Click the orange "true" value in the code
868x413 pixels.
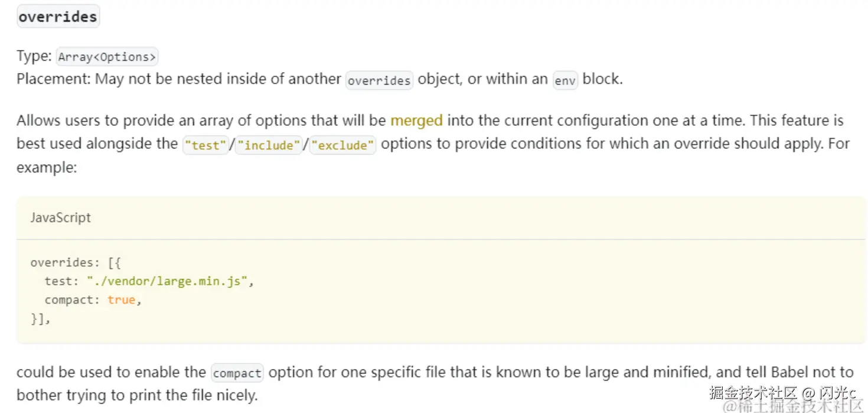pos(121,300)
